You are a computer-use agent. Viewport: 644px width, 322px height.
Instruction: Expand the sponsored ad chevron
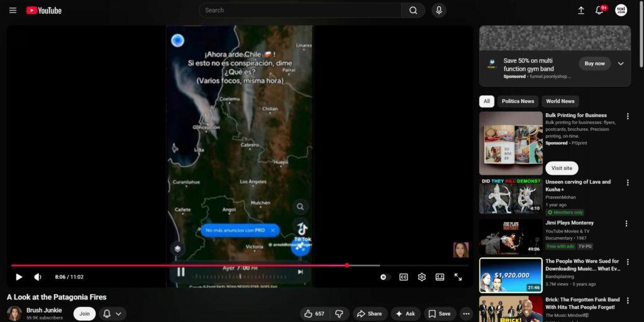tap(621, 64)
